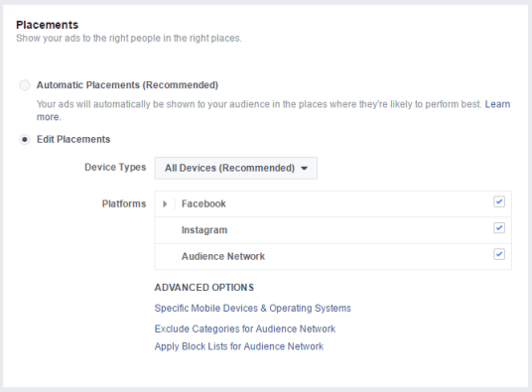This screenshot has width=532, height=392.
Task: Click the Automatic Placements (Recommended) label text
Action: coord(127,85)
